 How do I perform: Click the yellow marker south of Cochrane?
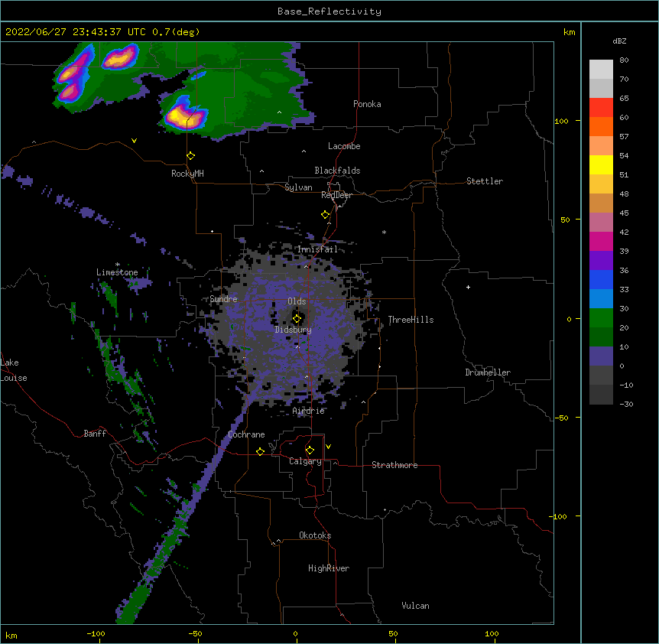260,451
